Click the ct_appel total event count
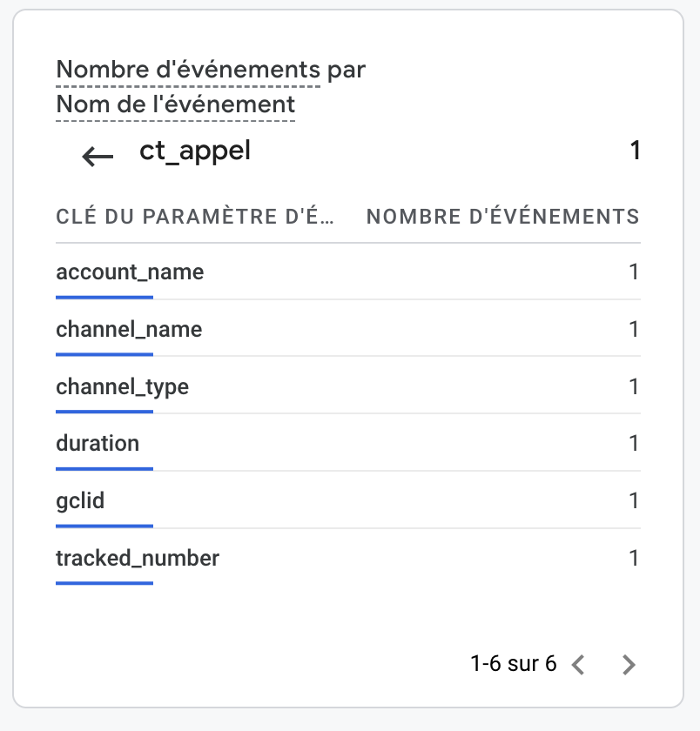Screen dimensions: 700x731 point(635,151)
